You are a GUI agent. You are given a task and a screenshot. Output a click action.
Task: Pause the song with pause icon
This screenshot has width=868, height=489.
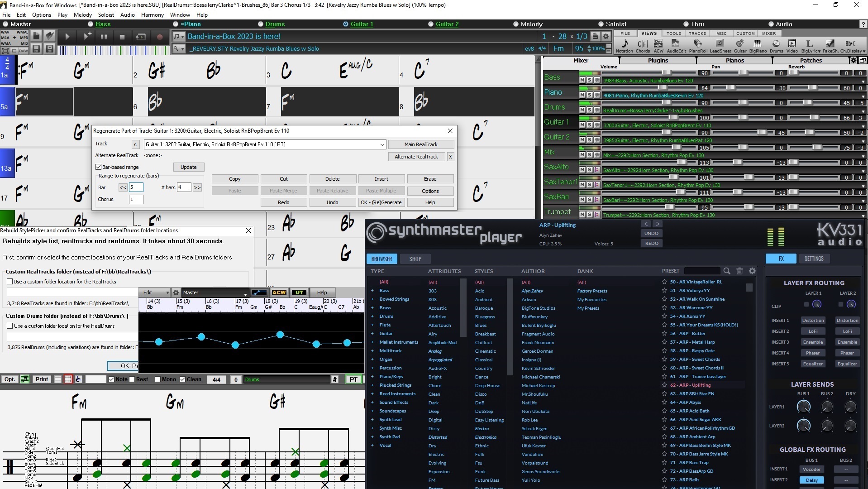pos(104,37)
